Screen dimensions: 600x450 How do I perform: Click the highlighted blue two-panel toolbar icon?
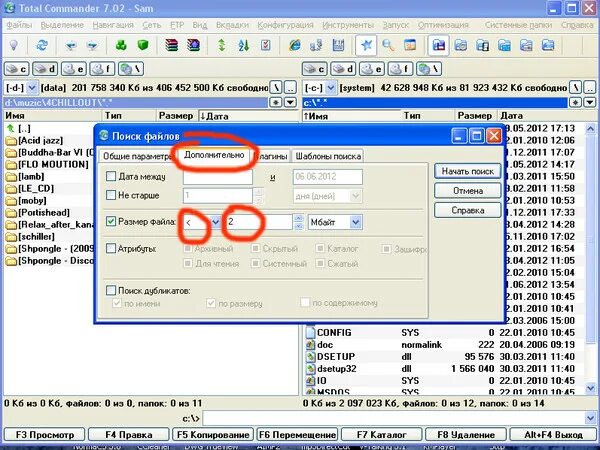[x=438, y=45]
